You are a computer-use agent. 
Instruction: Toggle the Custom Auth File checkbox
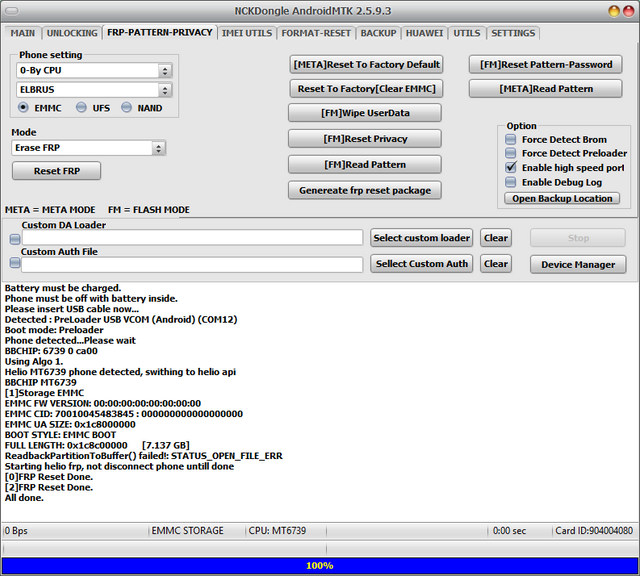point(15,263)
